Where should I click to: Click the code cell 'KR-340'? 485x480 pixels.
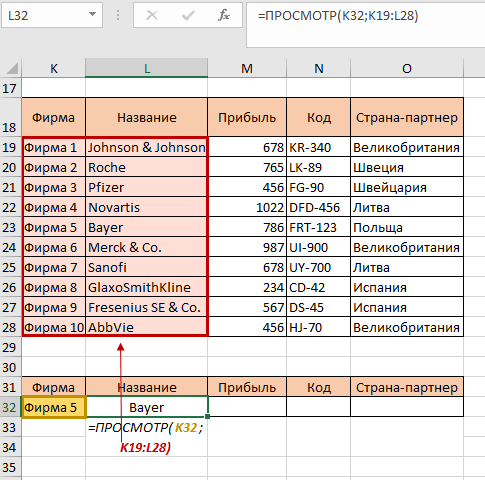[319, 147]
